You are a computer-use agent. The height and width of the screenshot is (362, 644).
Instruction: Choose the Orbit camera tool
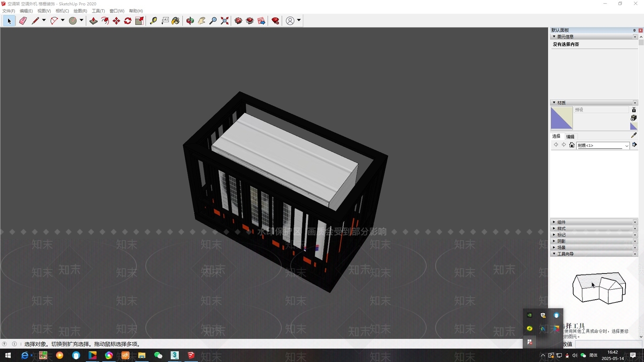190,21
